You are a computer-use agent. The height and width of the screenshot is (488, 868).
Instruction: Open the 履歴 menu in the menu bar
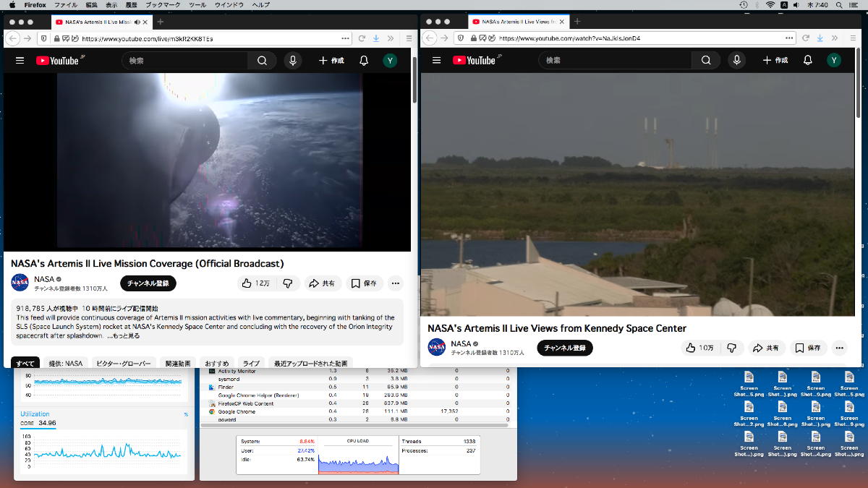click(x=131, y=5)
